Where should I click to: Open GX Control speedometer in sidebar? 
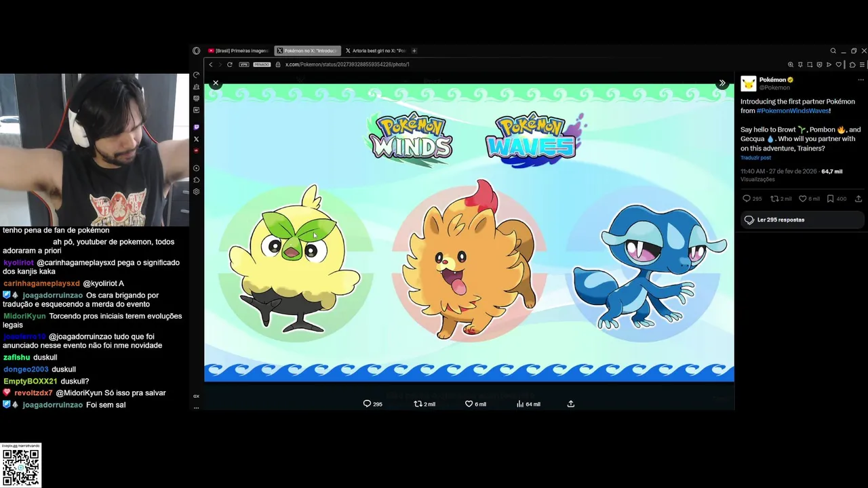196,75
